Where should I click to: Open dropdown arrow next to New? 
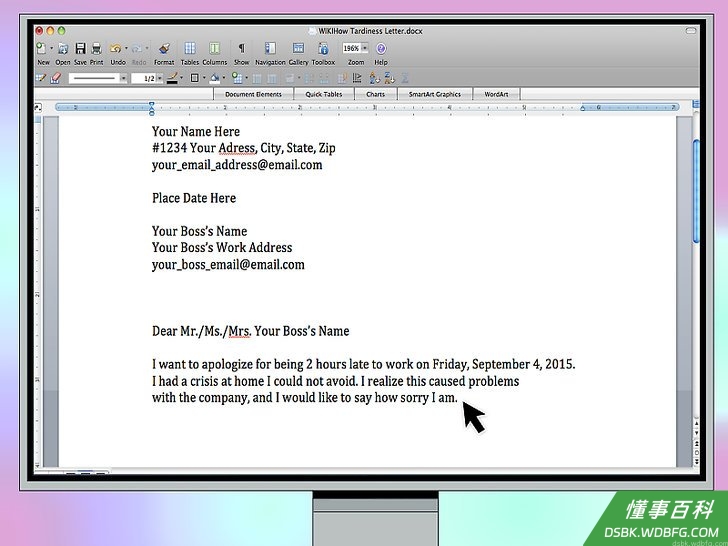tap(52, 48)
